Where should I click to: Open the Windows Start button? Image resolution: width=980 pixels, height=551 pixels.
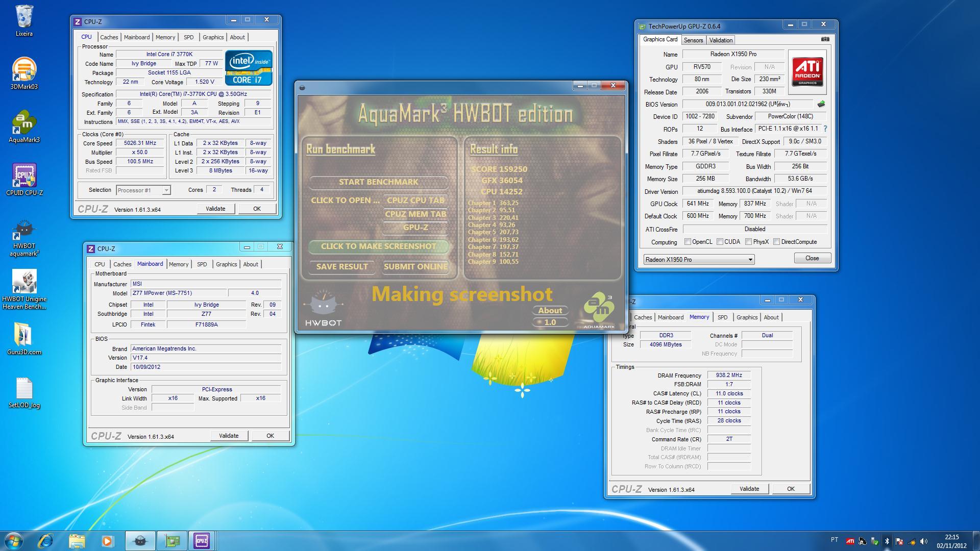click(x=14, y=541)
